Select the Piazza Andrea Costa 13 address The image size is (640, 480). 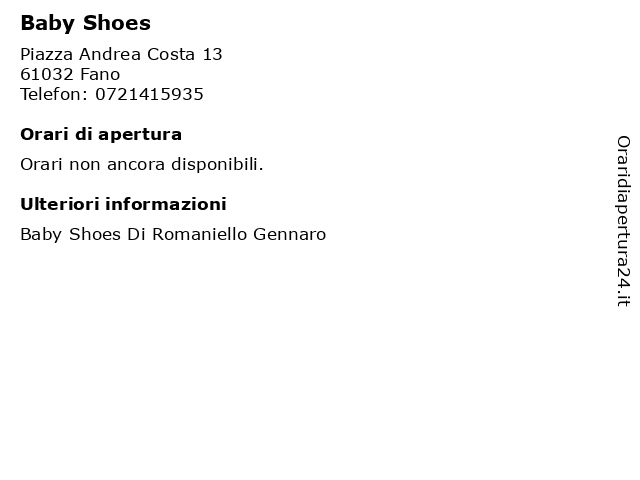(x=121, y=54)
